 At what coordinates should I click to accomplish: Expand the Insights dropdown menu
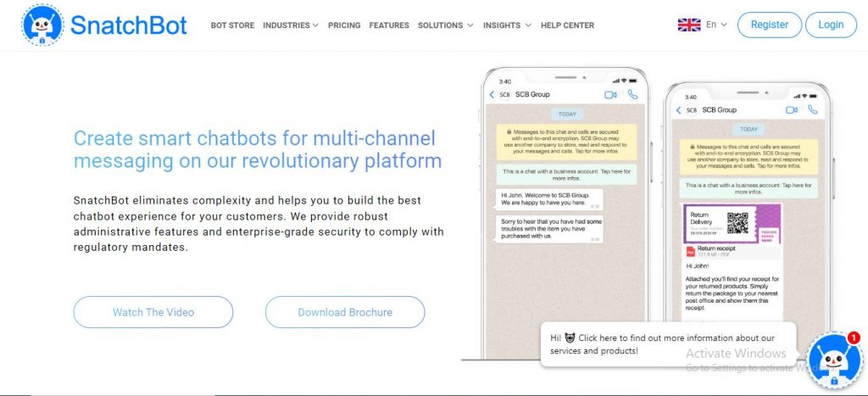[x=507, y=25]
